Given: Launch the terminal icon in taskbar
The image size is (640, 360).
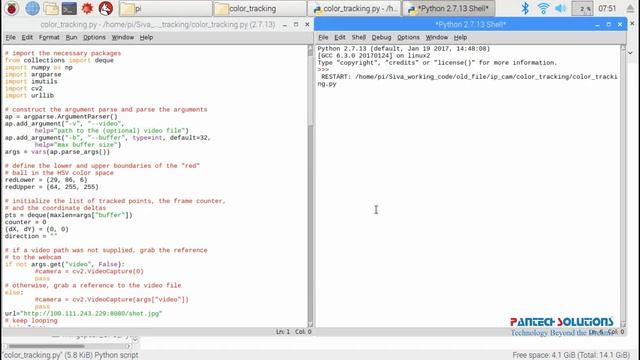Looking at the screenshot, I should click(x=69, y=8).
